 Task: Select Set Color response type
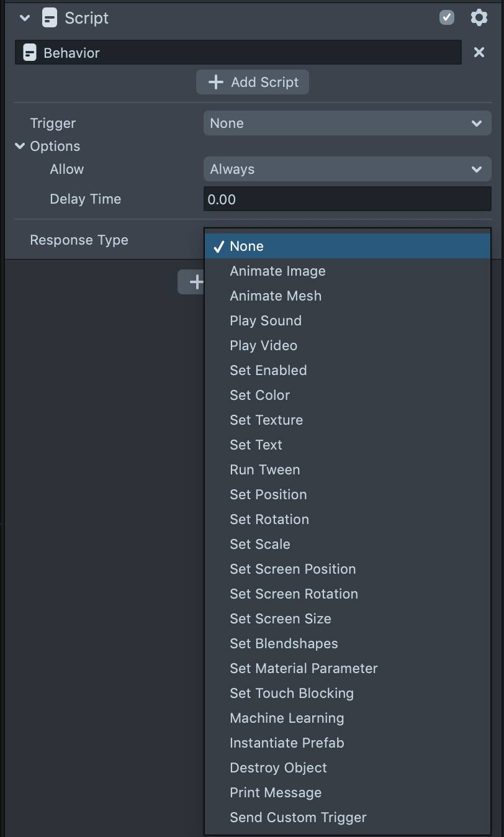tap(259, 396)
